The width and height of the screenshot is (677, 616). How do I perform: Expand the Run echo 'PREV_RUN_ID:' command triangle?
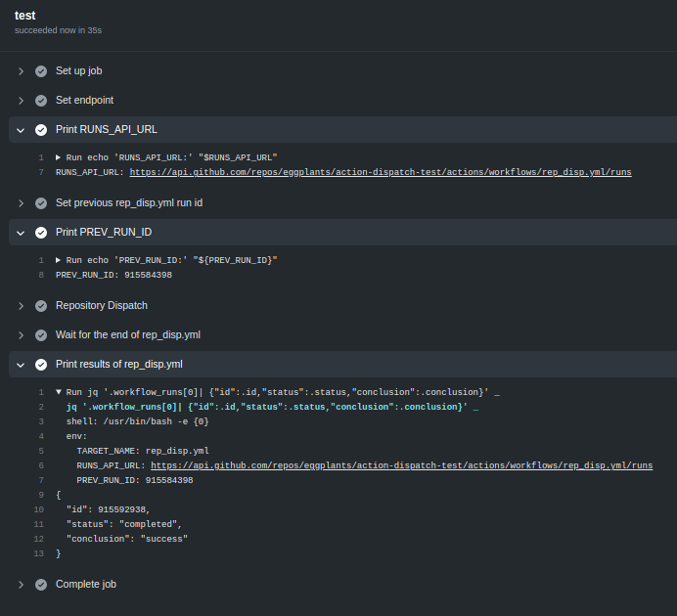tap(59, 260)
